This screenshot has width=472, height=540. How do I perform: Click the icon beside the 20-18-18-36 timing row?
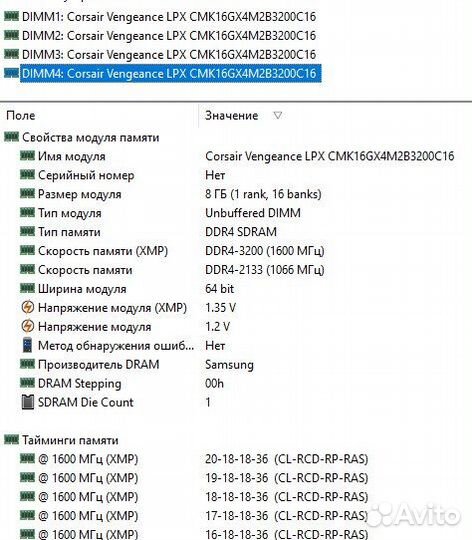(x=27, y=459)
